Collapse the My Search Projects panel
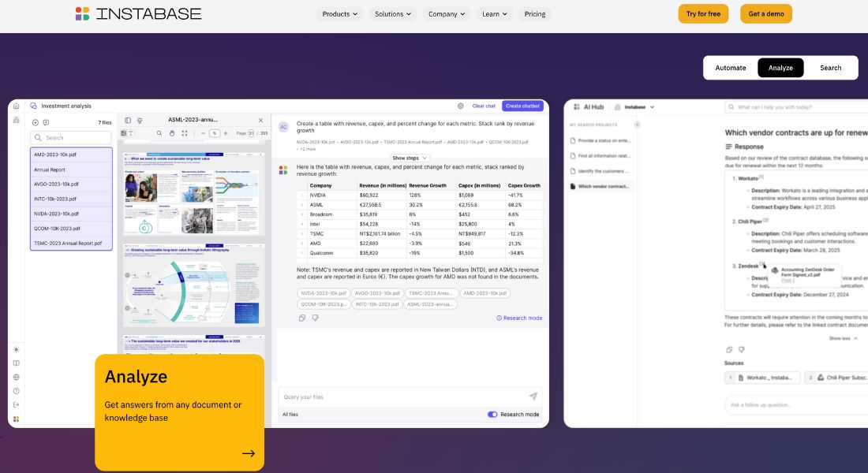This screenshot has height=473, width=868. [637, 125]
